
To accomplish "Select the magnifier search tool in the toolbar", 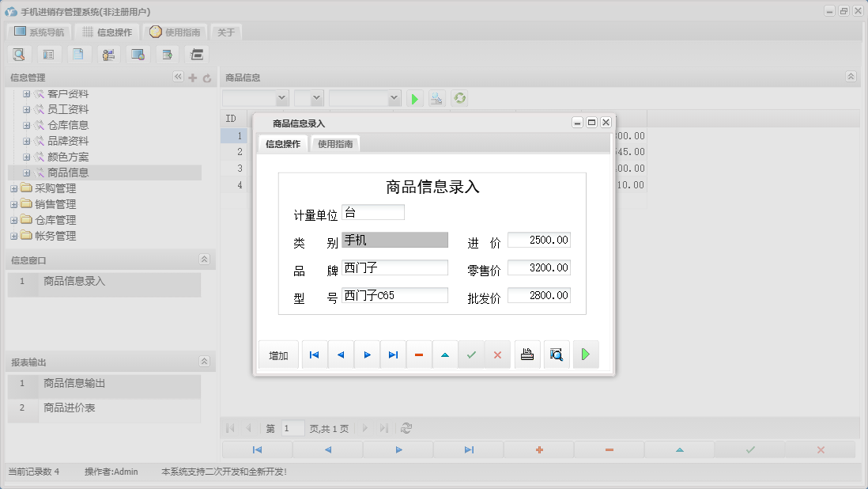I will (19, 54).
